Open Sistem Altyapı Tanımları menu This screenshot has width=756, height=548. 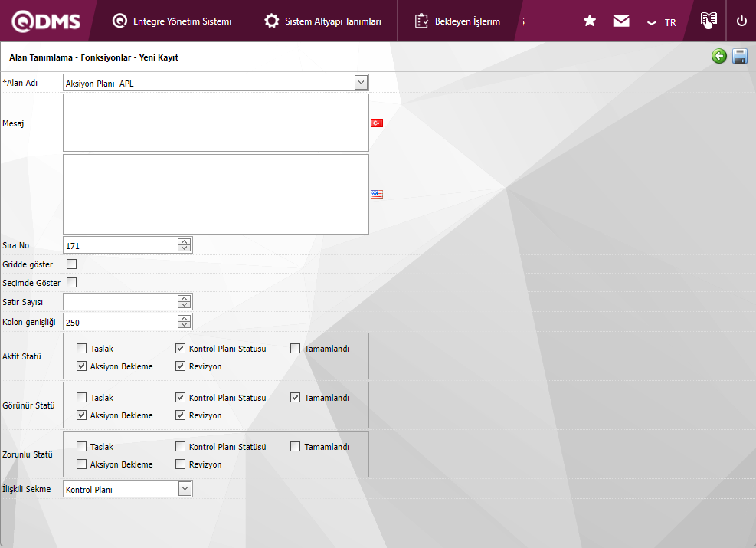[x=323, y=21]
